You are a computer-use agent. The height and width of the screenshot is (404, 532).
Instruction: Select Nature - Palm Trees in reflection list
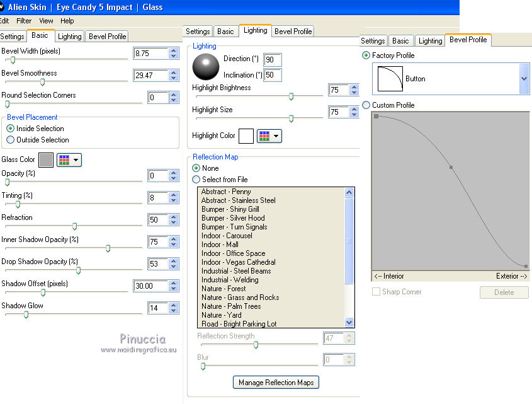(x=231, y=306)
